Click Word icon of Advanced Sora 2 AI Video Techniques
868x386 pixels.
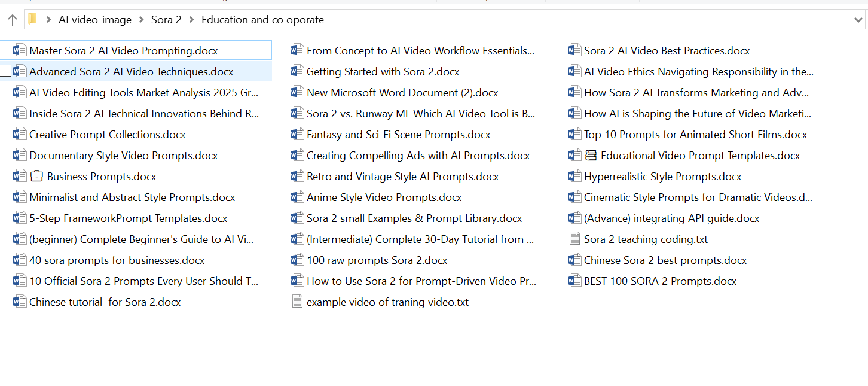(20, 71)
